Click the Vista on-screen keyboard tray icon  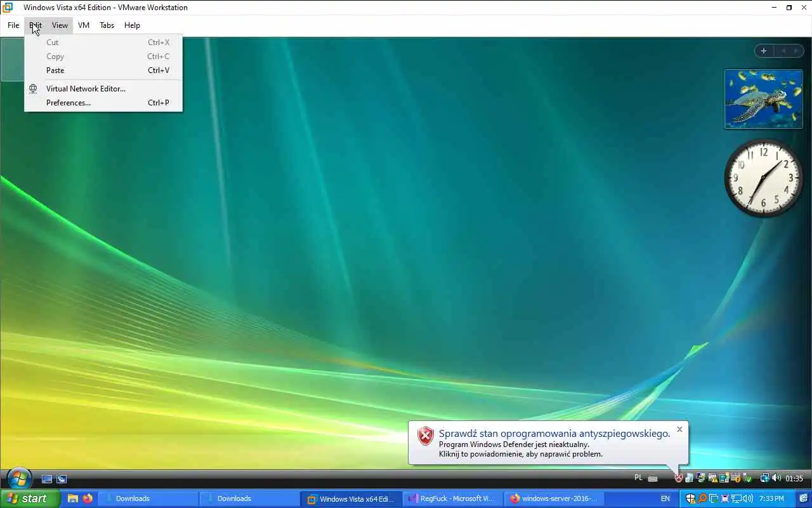pos(652,479)
